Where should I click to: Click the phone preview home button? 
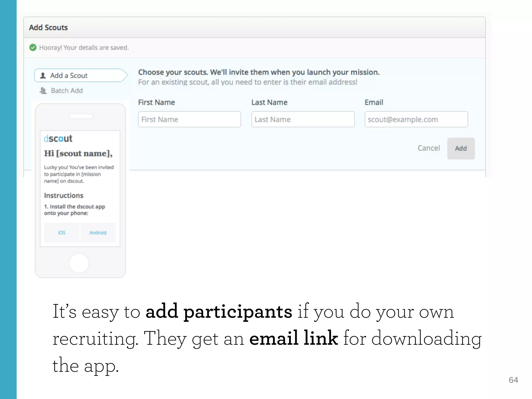click(x=79, y=263)
